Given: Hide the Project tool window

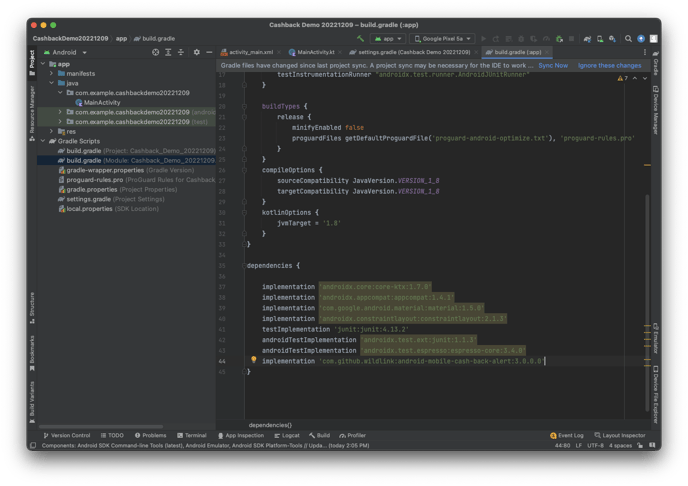Looking at the screenshot, I should click(208, 52).
